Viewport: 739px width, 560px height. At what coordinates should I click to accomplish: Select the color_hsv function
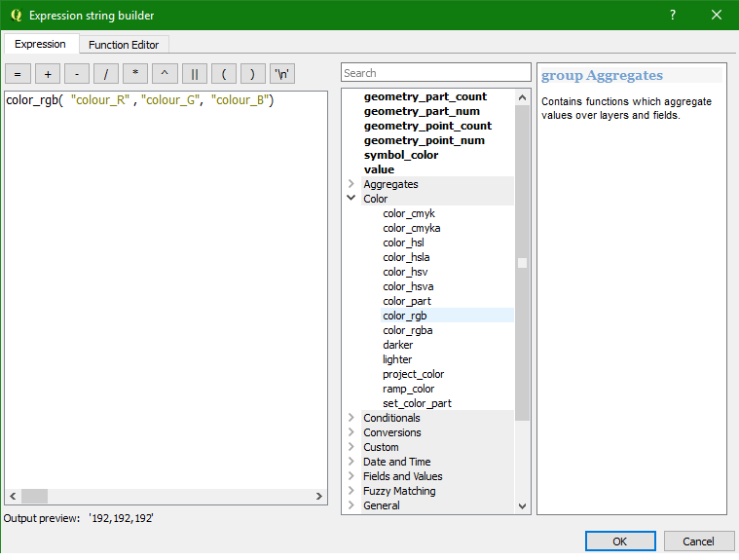coord(405,272)
